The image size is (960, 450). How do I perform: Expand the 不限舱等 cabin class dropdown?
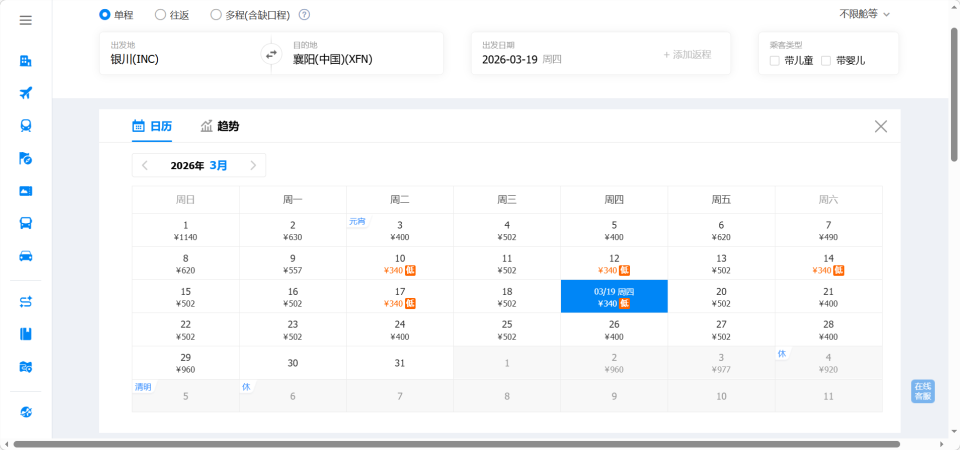point(864,14)
